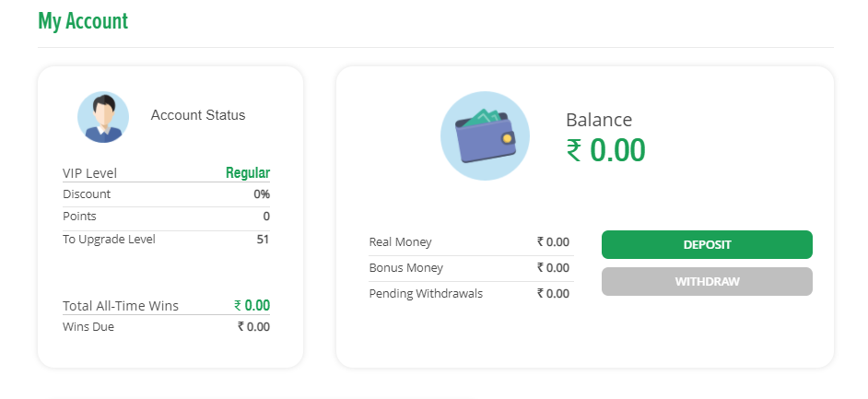This screenshot has width=868, height=399.
Task: Click the To Upgrade Level label
Action: [x=109, y=240]
